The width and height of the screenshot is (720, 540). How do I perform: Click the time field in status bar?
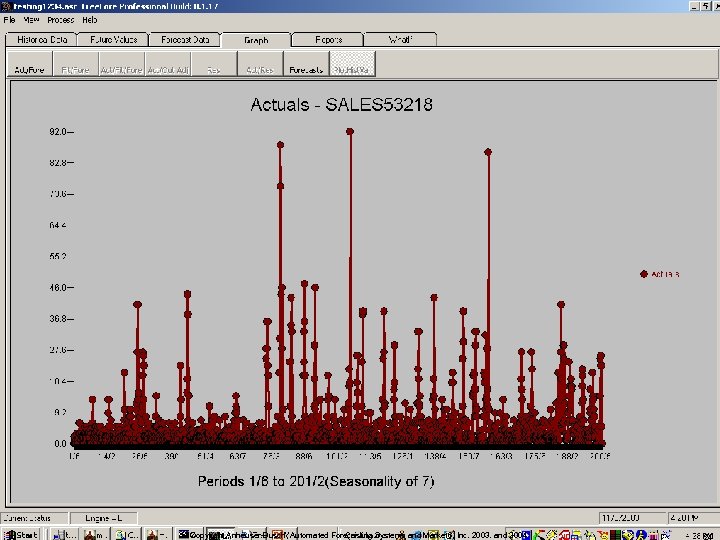click(693, 518)
